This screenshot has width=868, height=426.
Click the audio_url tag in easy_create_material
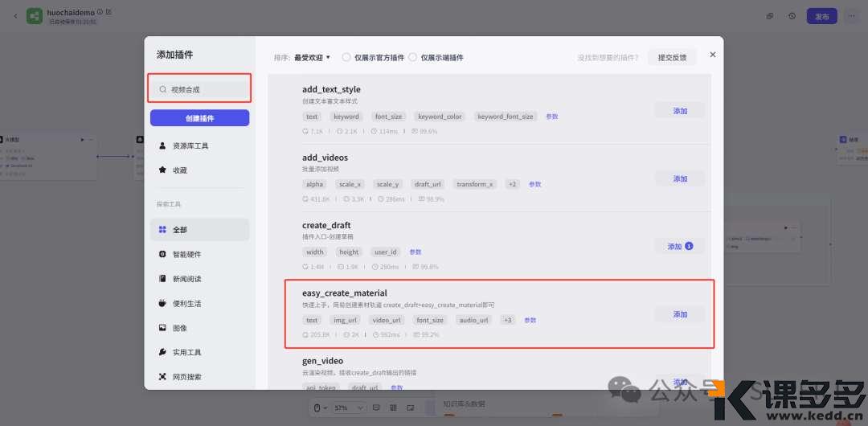pyautogui.click(x=473, y=320)
